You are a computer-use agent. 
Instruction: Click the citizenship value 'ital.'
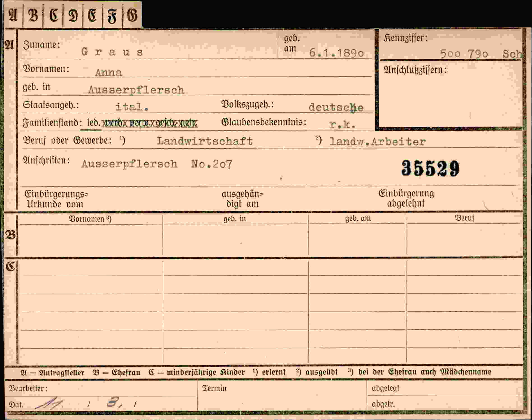(132, 107)
